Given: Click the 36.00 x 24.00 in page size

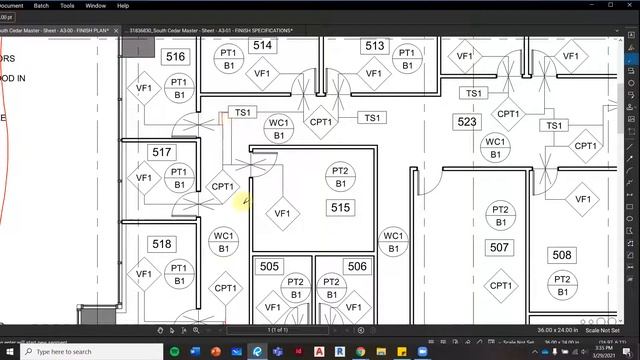Looking at the screenshot, I should coord(558,330).
